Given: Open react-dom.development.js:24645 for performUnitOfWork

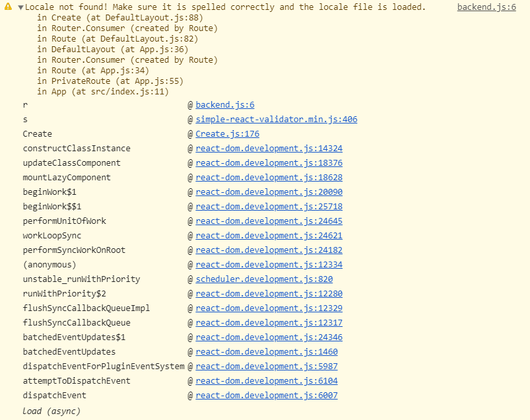Looking at the screenshot, I should point(269,221).
